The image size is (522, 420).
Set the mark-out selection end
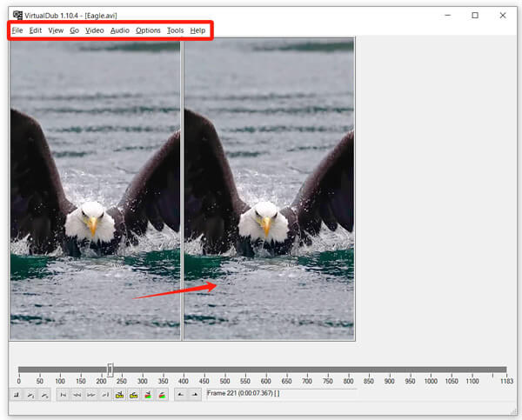194,395
